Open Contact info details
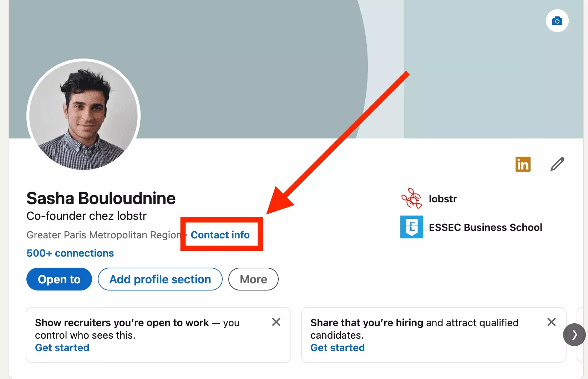This screenshot has height=379, width=588. point(220,235)
